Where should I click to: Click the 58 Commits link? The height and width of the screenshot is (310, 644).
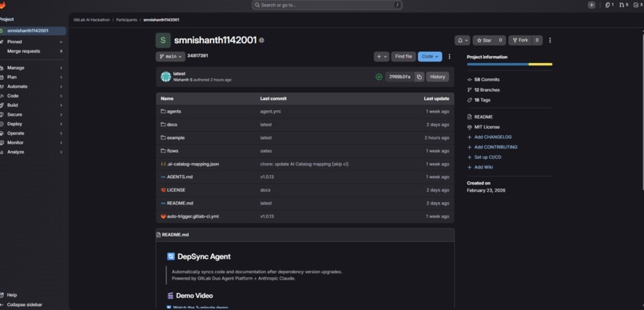pyautogui.click(x=487, y=80)
